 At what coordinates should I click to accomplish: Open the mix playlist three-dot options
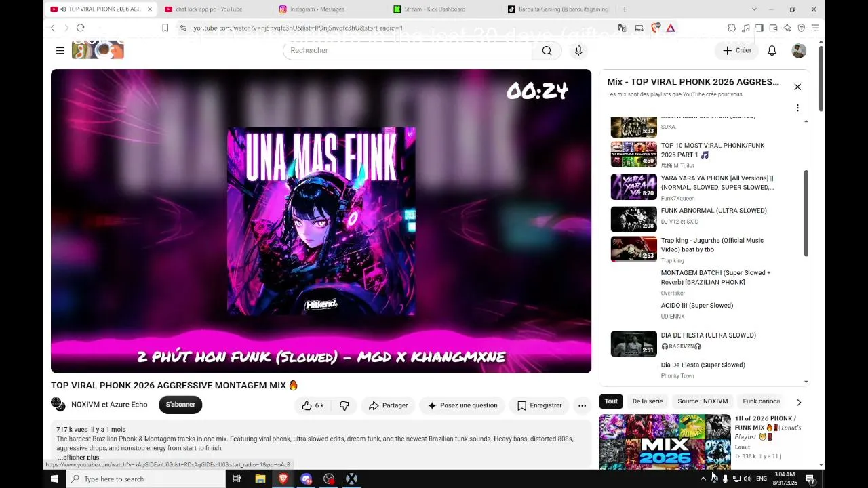797,108
